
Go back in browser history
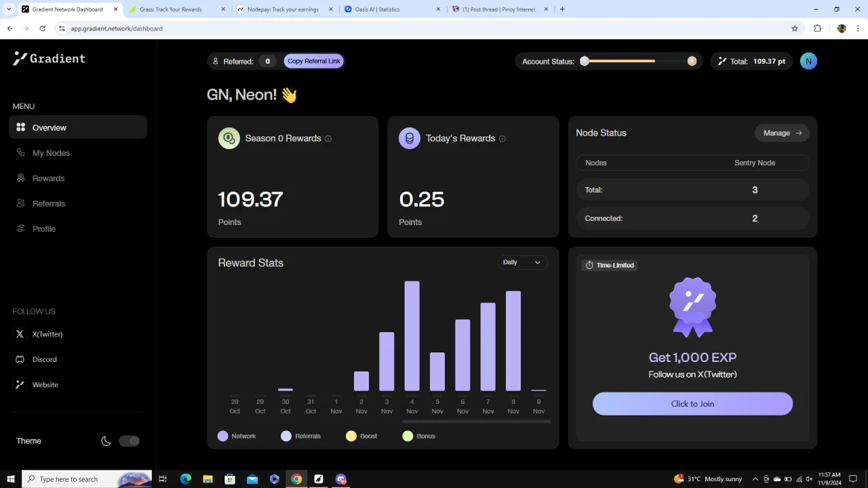[9, 28]
